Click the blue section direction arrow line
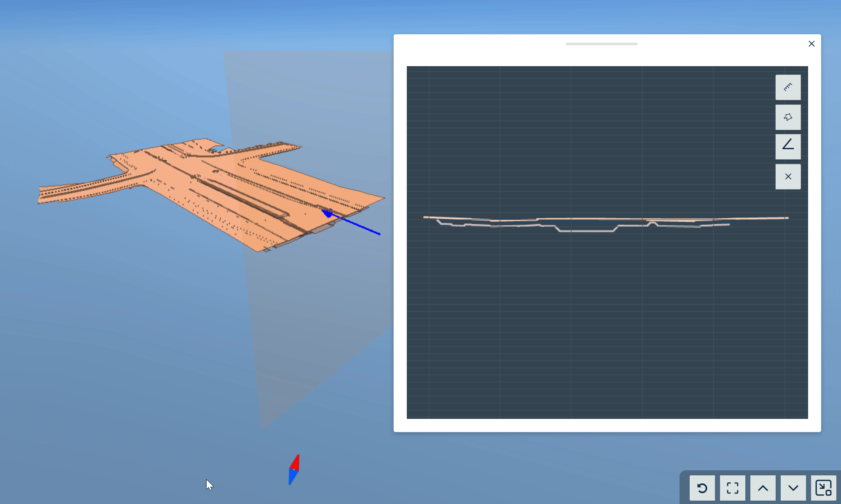Screen dimensions: 841x504 362,227
